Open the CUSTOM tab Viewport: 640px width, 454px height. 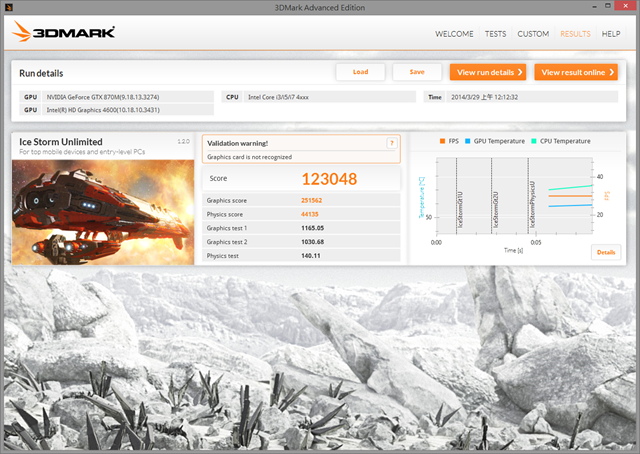click(533, 34)
